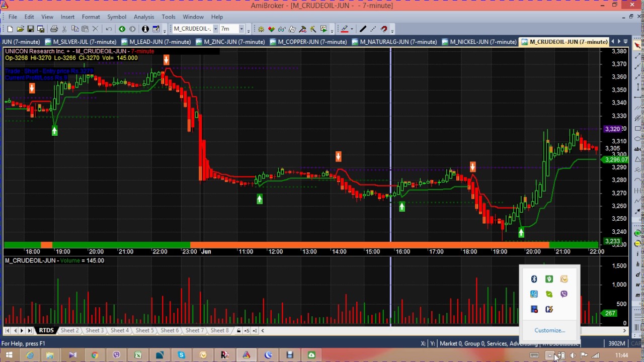Select the dotted line drawing tool
The image size is (644, 362).
click(373, 29)
